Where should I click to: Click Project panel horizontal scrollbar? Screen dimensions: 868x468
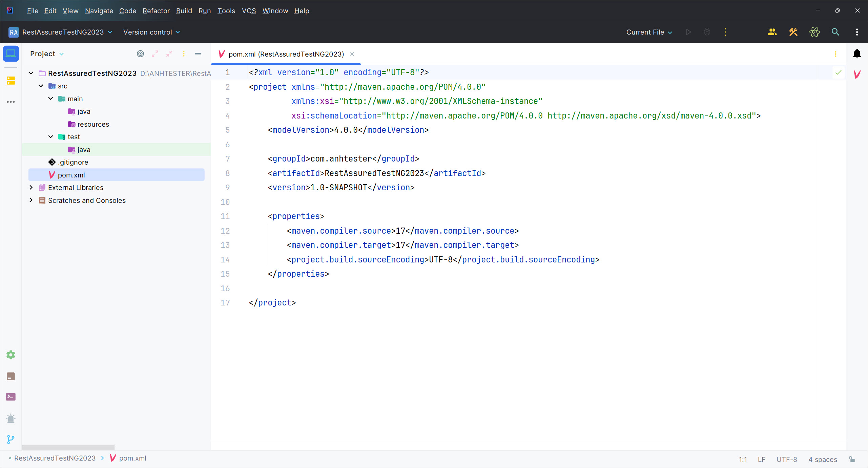[68, 447]
